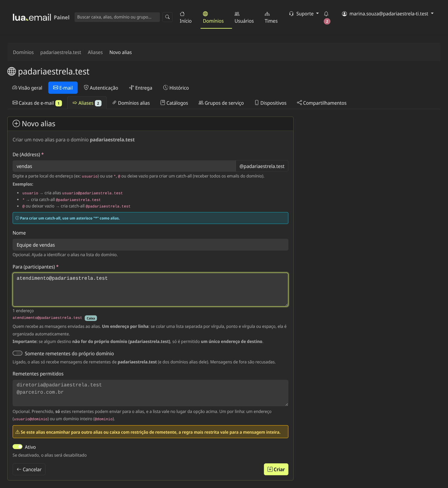
Task: Click the lua.email Painel logo
Action: (x=41, y=17)
